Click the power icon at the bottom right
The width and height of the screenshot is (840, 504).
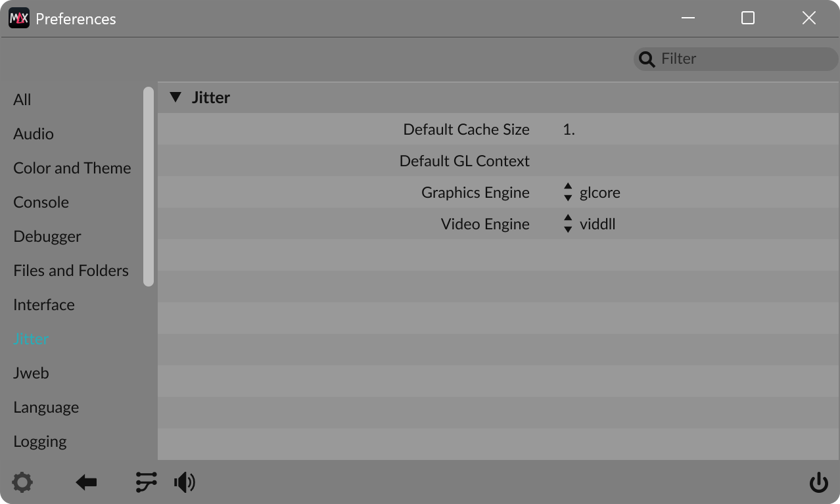[818, 482]
